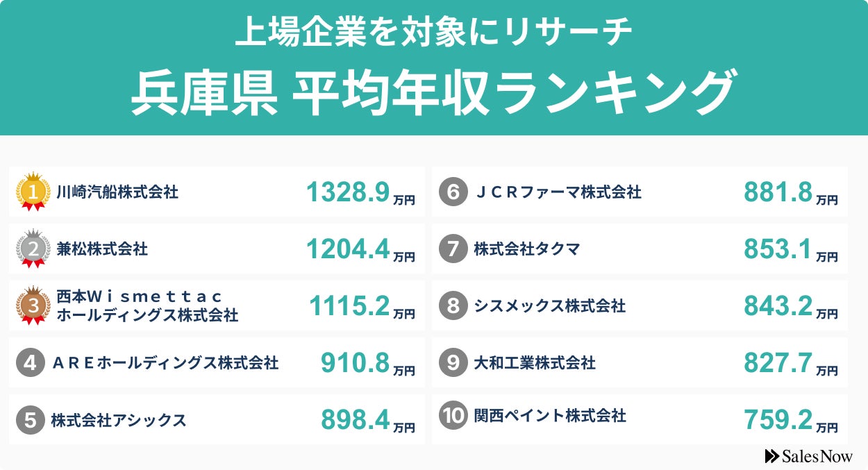Click the silver second-place medal icon

pos(33,248)
